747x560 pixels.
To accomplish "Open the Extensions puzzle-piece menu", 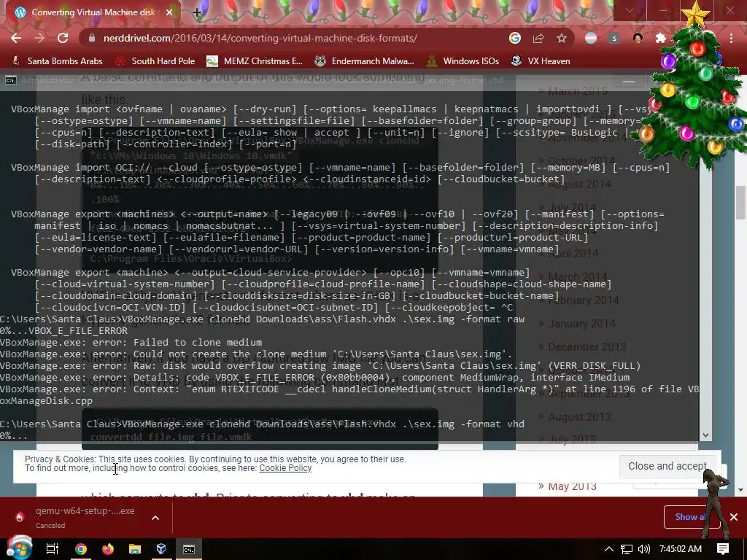I will tap(660, 38).
